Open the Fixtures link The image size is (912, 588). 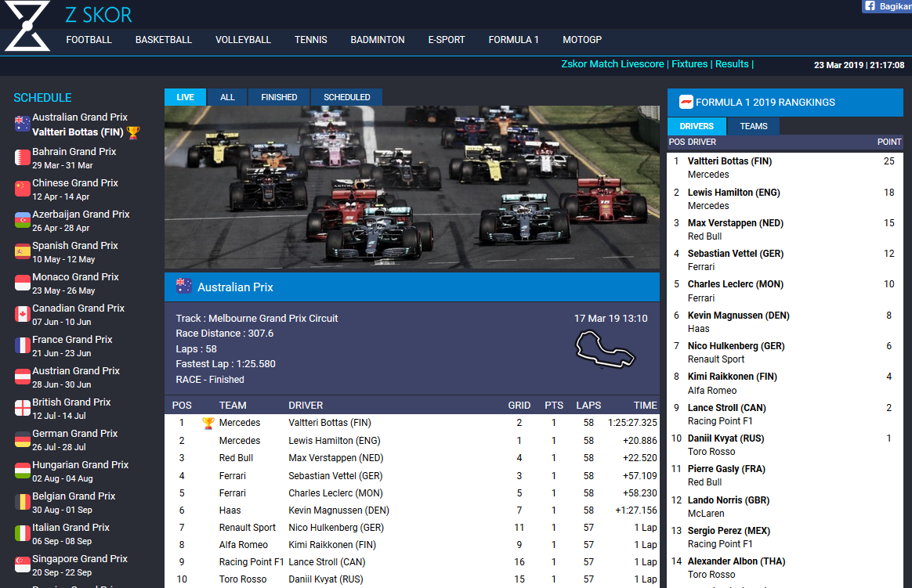click(x=689, y=64)
